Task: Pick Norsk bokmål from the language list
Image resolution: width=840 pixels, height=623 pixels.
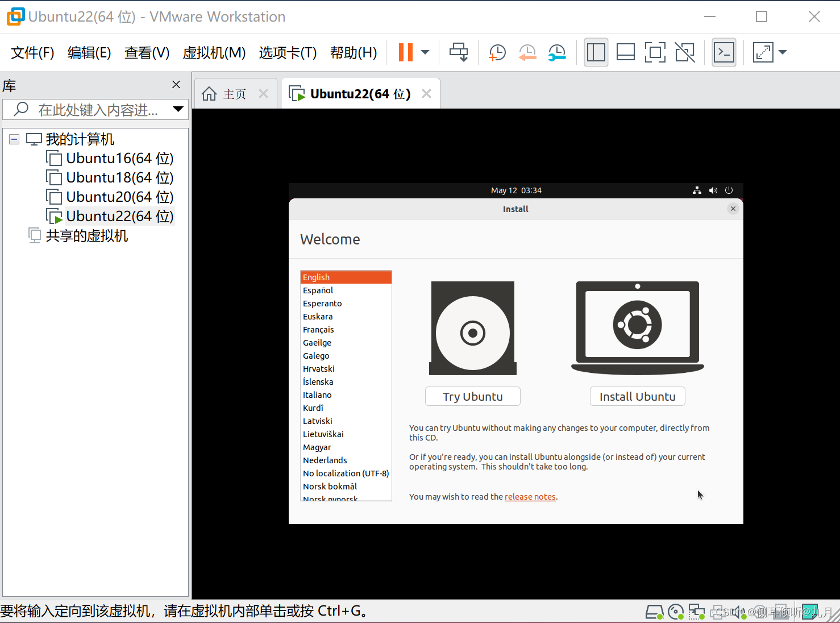Action: tap(346, 487)
